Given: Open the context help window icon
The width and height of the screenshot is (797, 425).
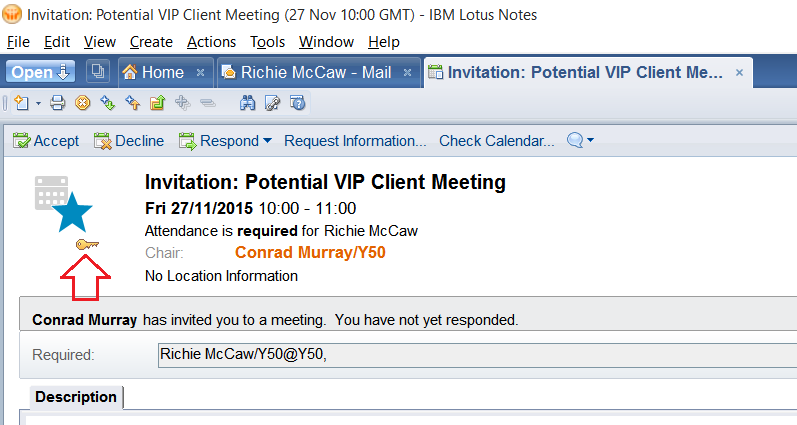Looking at the screenshot, I should [x=297, y=103].
